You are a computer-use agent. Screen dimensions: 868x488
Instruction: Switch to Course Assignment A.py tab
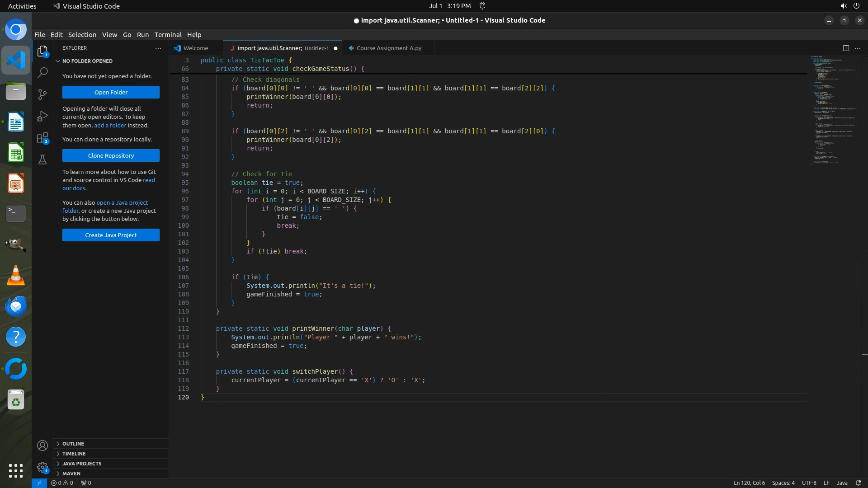[x=388, y=48]
